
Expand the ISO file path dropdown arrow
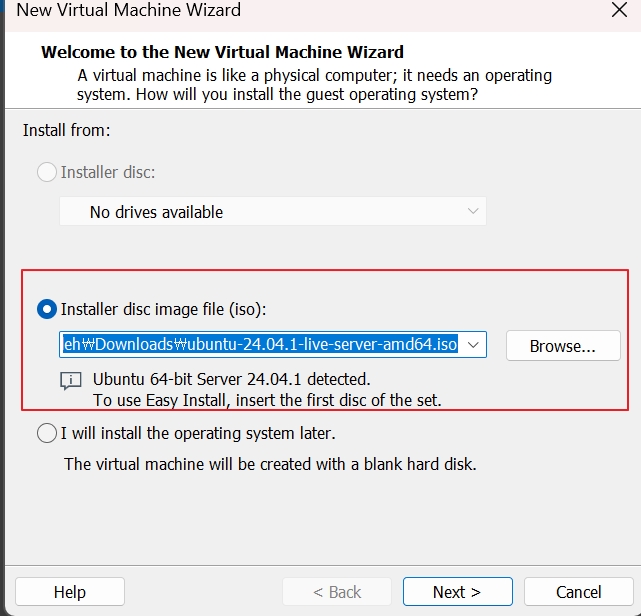pyautogui.click(x=473, y=345)
